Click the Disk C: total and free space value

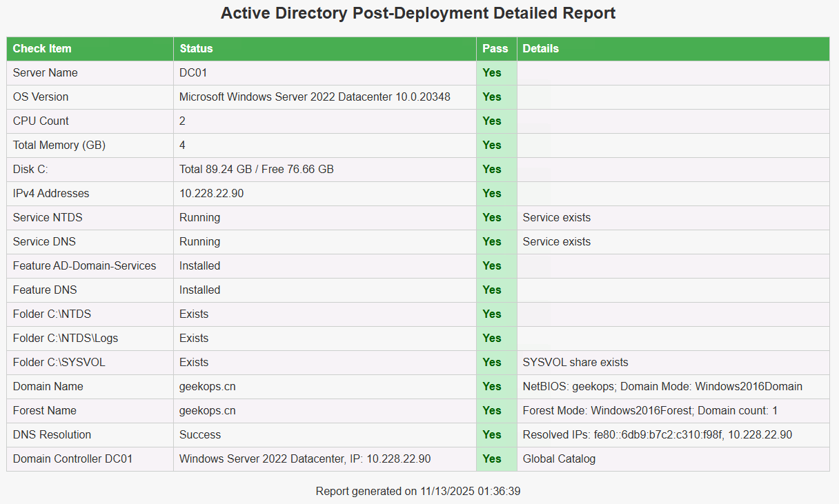coord(256,169)
